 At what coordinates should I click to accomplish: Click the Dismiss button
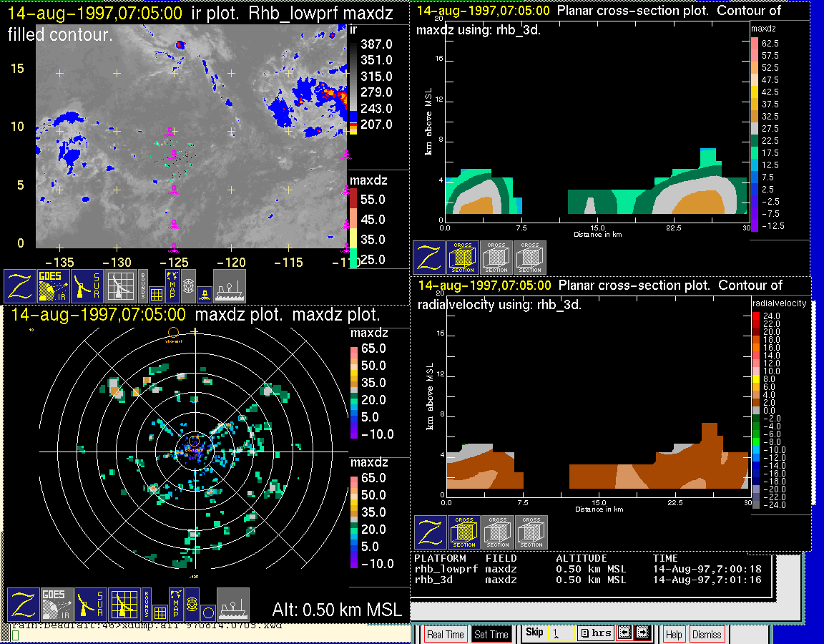(706, 634)
